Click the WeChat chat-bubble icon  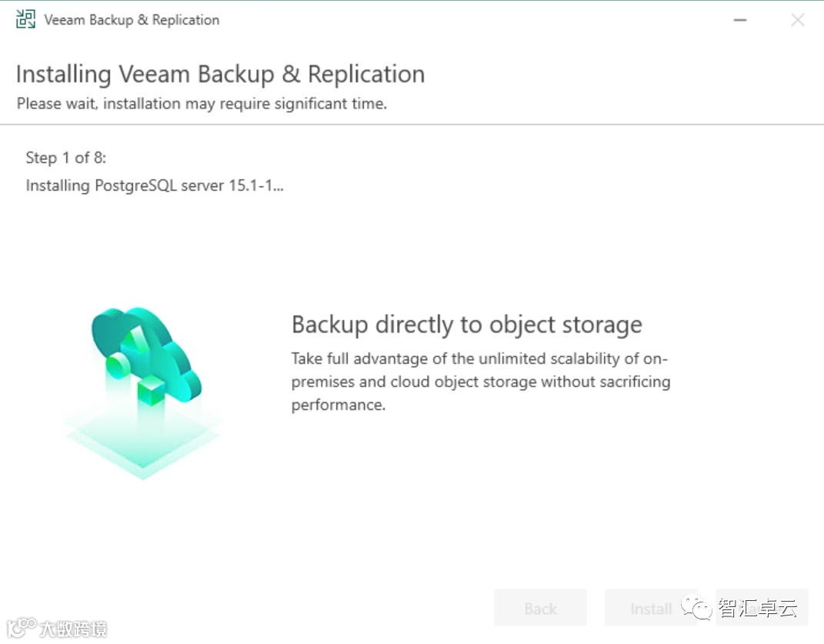pyautogui.click(x=700, y=609)
